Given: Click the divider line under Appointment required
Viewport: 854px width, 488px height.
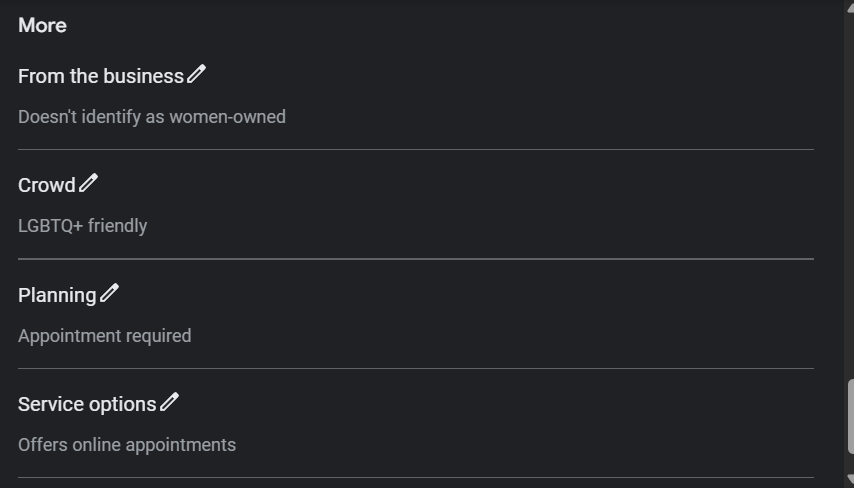Looking at the screenshot, I should [x=415, y=368].
